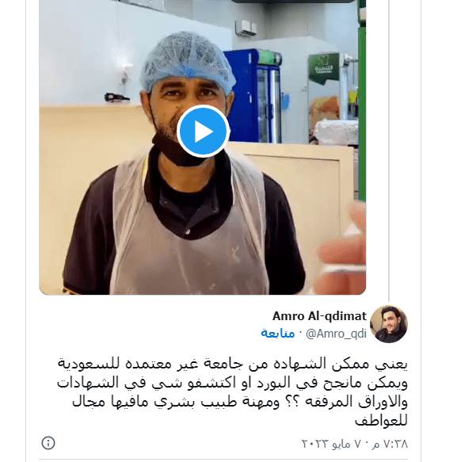Click the word للعواطف ending the tweet
The width and height of the screenshot is (476, 462).
[x=381, y=421]
